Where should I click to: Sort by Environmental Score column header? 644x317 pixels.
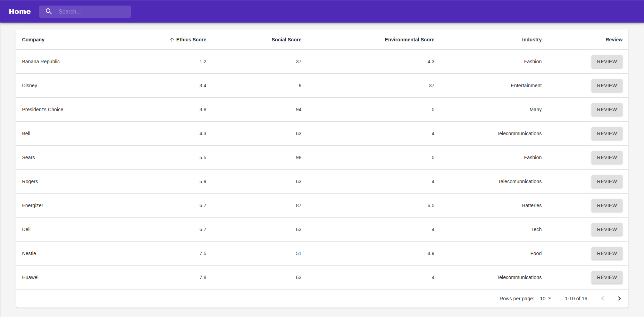[409, 40]
